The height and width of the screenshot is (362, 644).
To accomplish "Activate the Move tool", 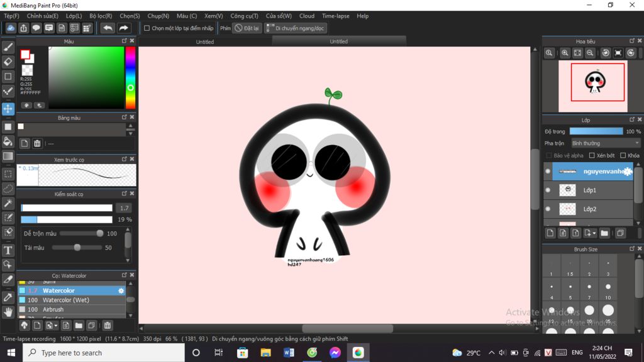I will click(x=8, y=109).
